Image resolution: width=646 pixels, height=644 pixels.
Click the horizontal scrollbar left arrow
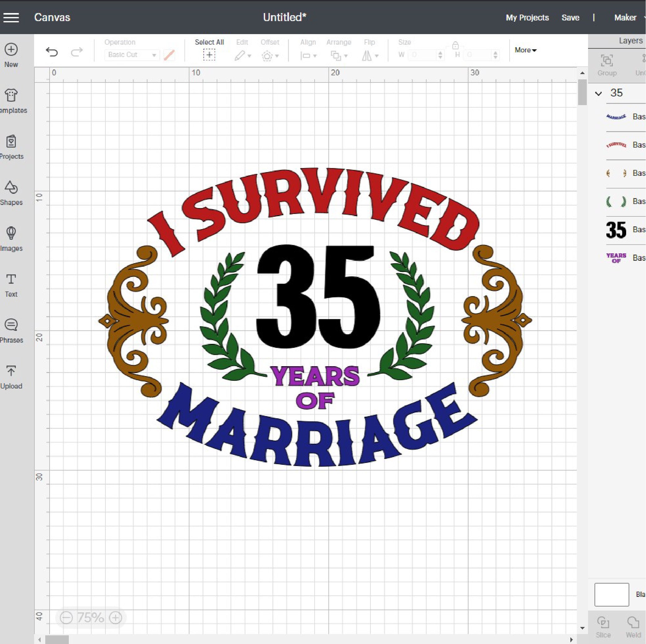coord(39,640)
